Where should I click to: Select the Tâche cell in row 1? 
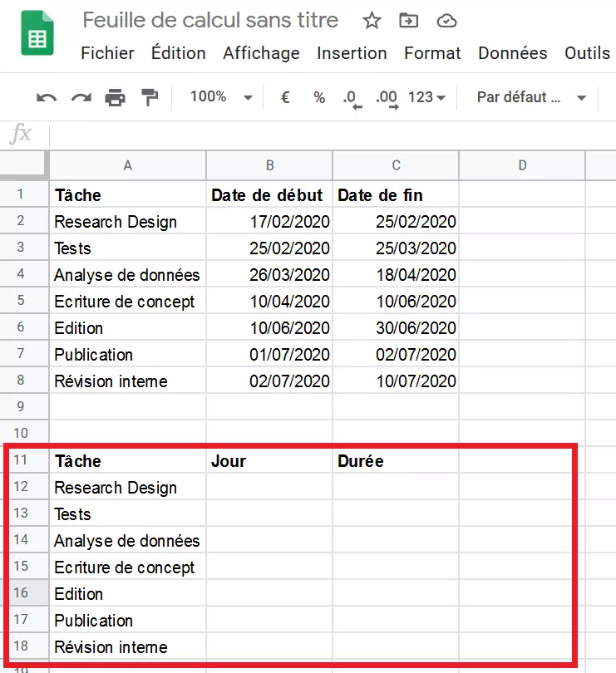127,194
